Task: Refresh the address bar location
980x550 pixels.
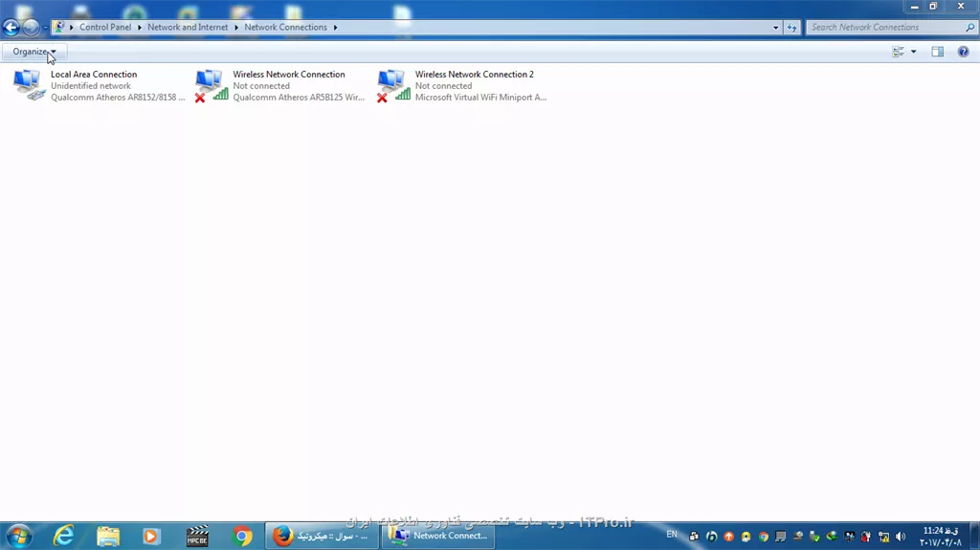Action: coord(791,28)
